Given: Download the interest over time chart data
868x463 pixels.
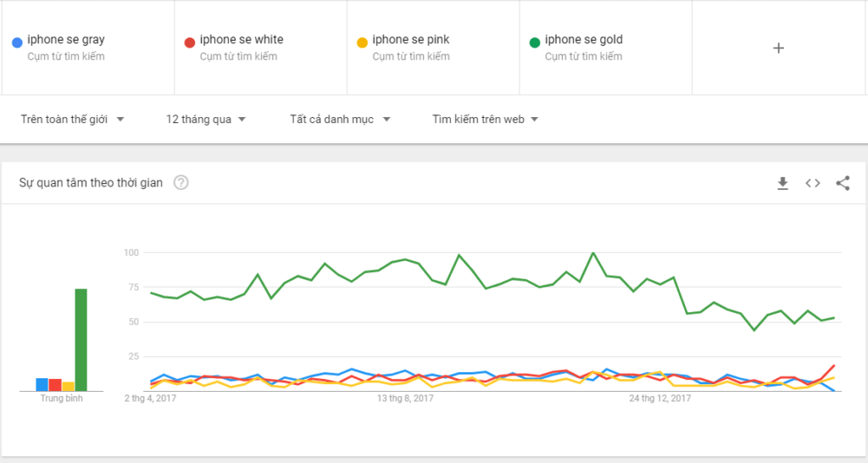Looking at the screenshot, I should tap(783, 183).
